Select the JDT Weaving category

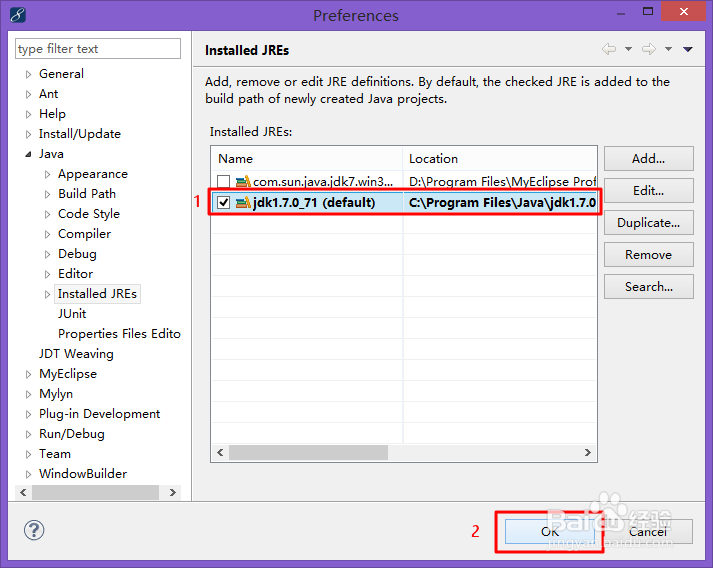76,354
